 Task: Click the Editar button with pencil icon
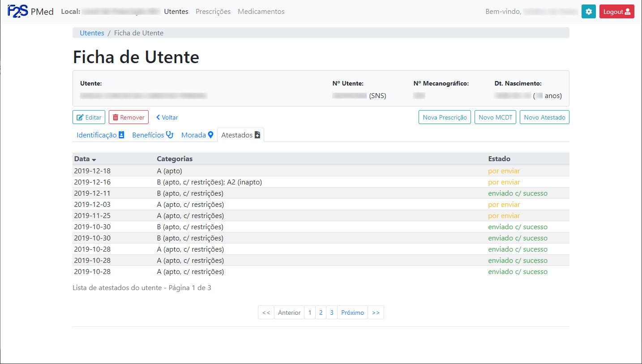tap(89, 117)
